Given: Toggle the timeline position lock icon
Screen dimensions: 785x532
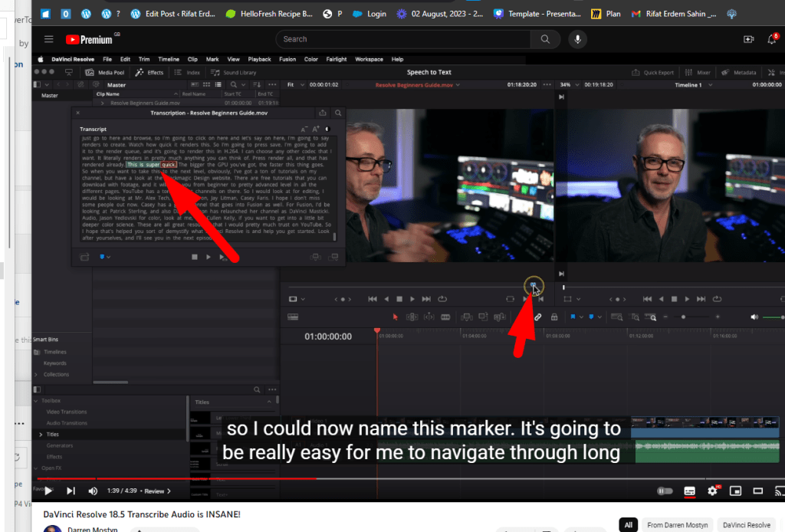Looking at the screenshot, I should tap(554, 317).
